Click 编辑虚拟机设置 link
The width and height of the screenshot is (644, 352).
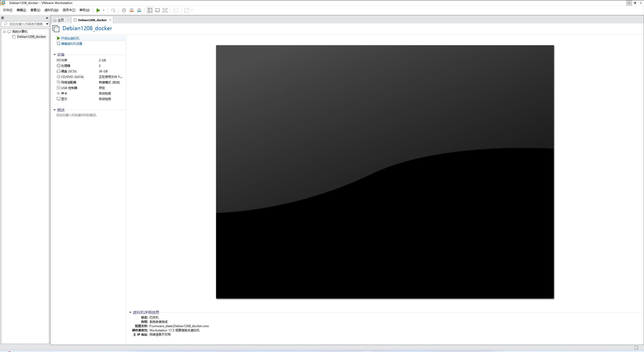pos(71,44)
